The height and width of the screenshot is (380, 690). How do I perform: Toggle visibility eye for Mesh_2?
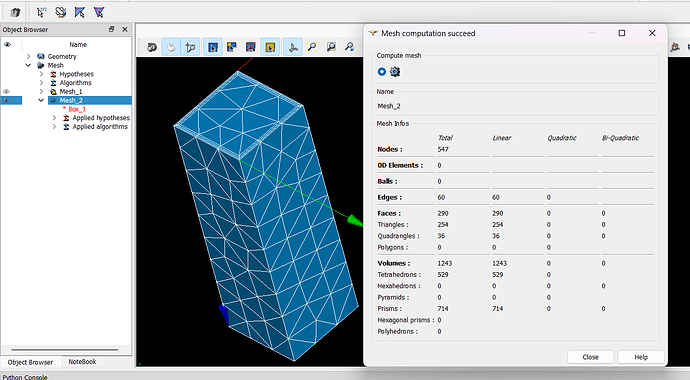[7, 100]
